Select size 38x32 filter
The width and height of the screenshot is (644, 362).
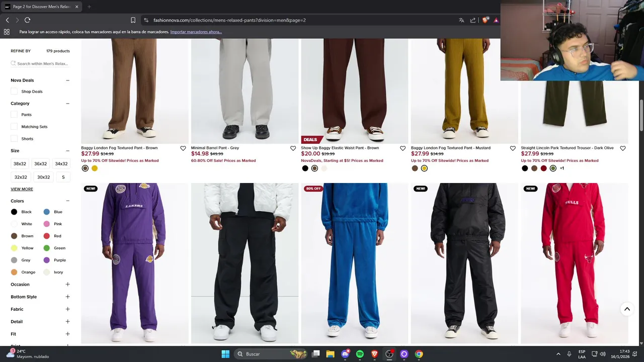point(20,164)
